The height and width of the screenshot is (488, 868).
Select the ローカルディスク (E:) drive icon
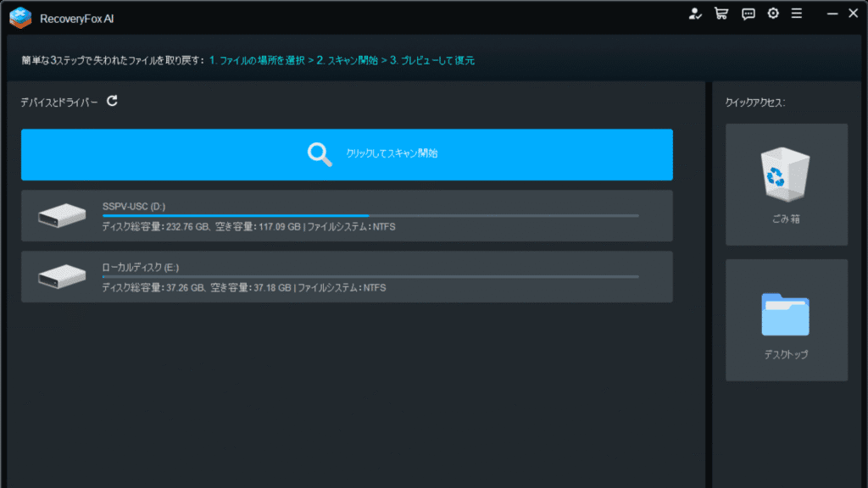point(62,276)
